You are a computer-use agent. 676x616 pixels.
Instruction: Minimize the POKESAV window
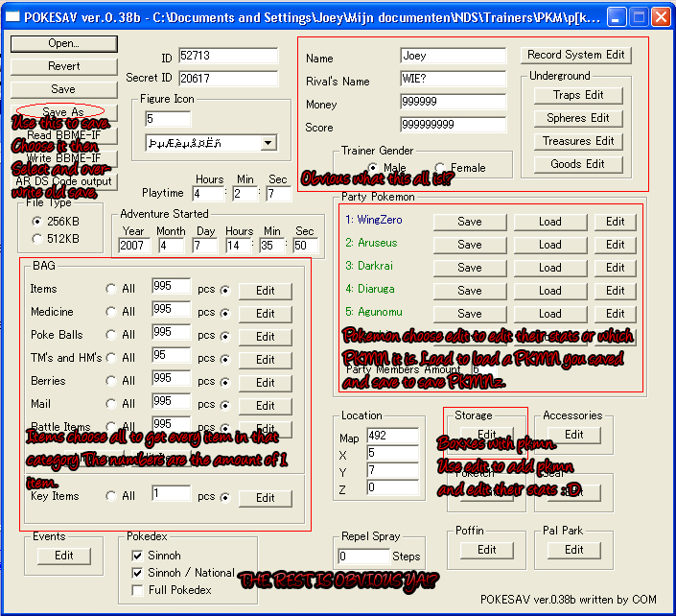[617, 17]
